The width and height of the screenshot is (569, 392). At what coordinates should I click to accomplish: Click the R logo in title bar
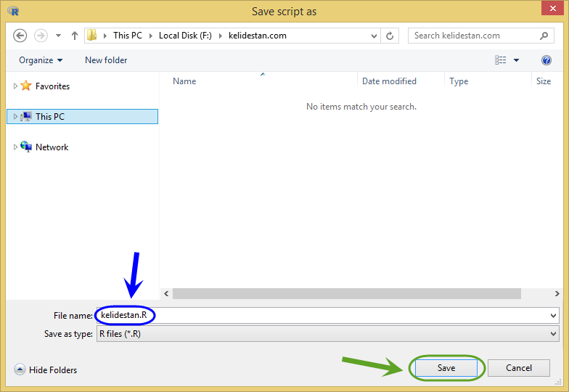[13, 12]
